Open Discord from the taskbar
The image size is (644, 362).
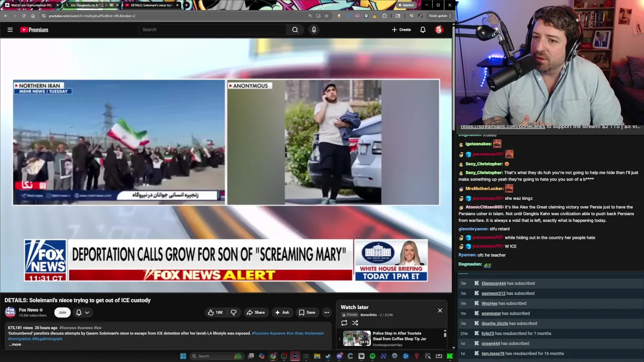pyautogui.click(x=339, y=356)
